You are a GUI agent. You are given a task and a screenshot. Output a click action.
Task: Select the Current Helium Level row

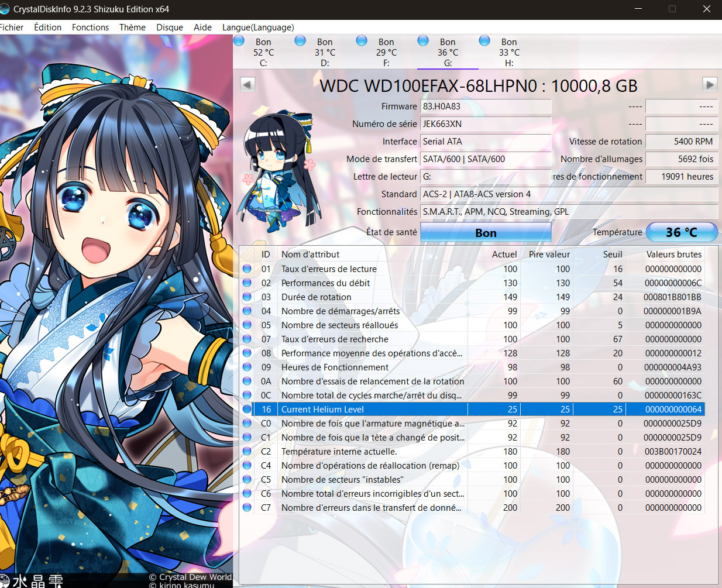[472, 409]
